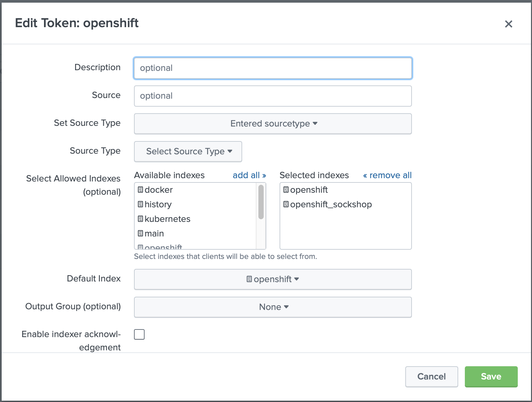Open the Output Group dropdown showing None

(x=273, y=307)
